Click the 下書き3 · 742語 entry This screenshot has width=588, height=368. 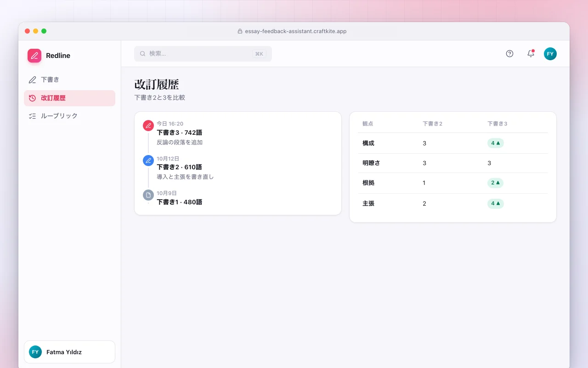coord(180,132)
